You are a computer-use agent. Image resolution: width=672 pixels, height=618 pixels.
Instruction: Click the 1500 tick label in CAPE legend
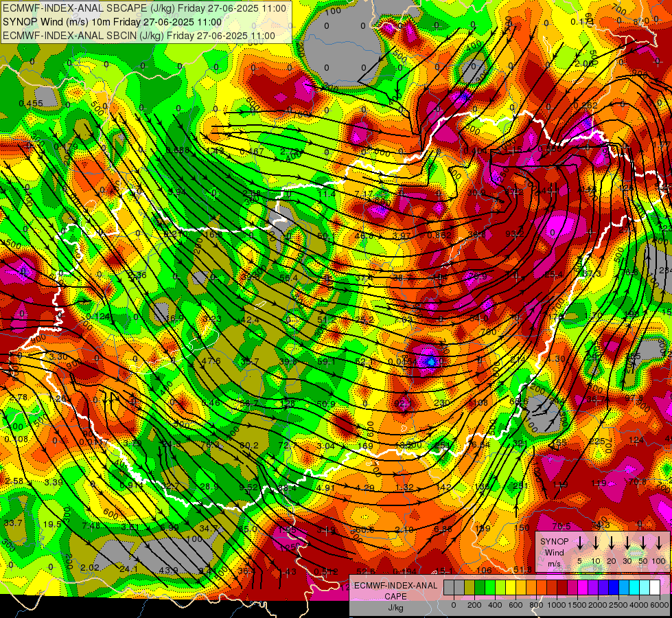pyautogui.click(x=577, y=605)
